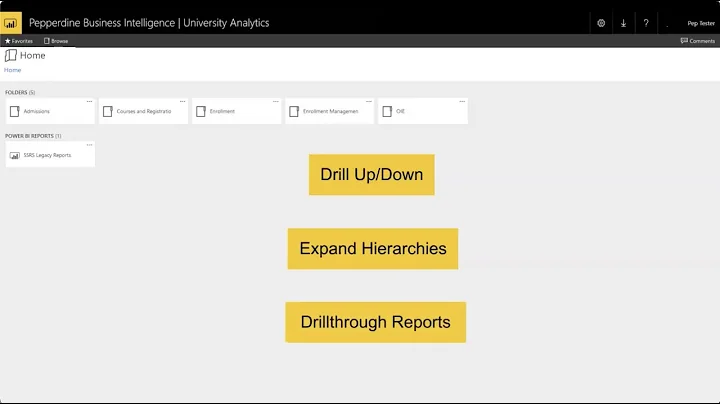720x404 pixels.
Task: Open the Comments pane
Action: coord(698,41)
